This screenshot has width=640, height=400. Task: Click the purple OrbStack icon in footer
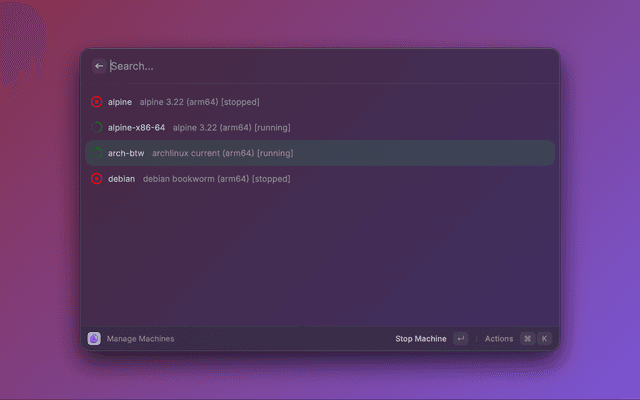[x=94, y=339]
